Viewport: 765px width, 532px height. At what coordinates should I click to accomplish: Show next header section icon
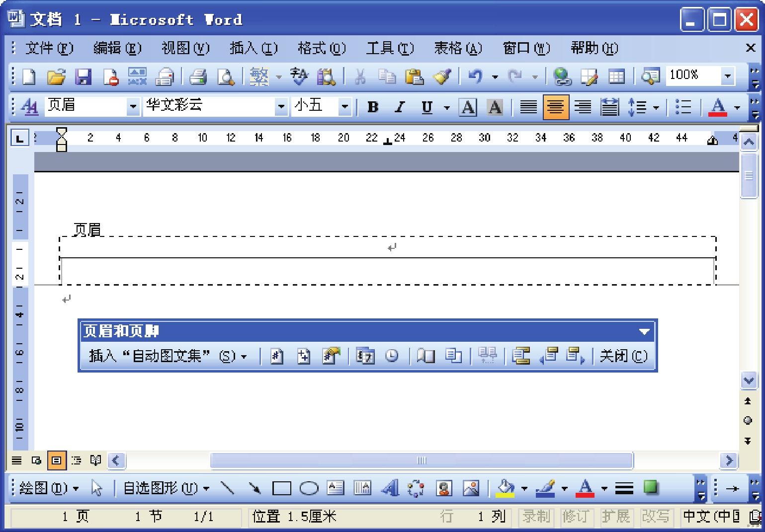[576, 356]
